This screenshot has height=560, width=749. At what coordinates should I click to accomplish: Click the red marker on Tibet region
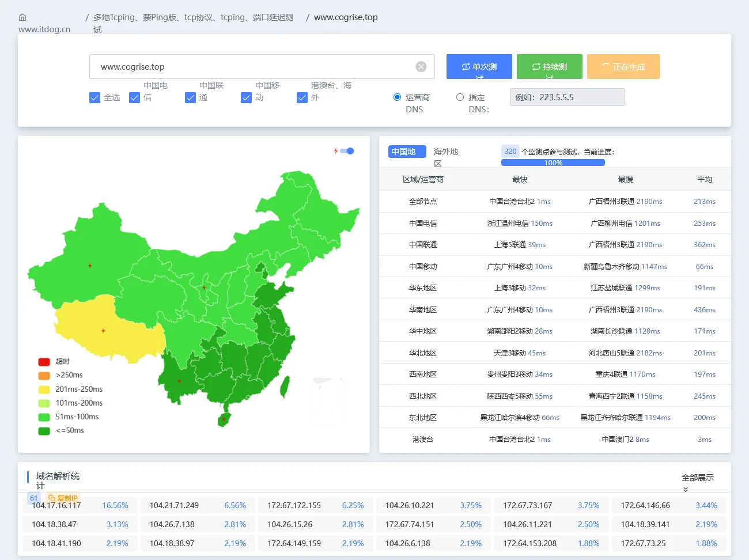[103, 331]
